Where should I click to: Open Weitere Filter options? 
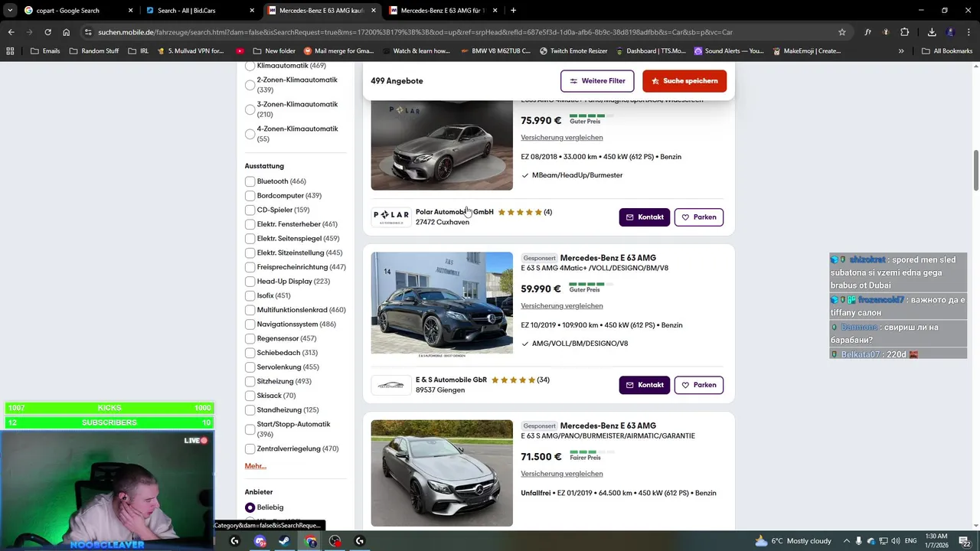tap(597, 81)
